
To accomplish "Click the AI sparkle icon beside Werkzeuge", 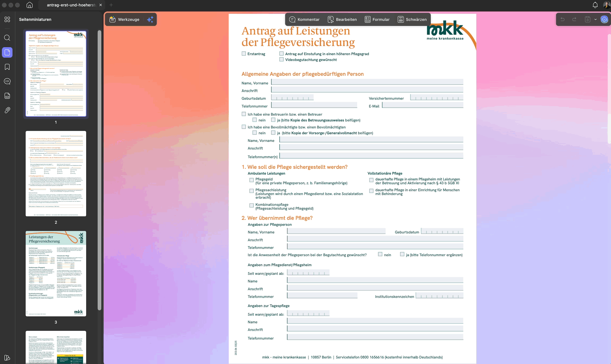I will (150, 19).
